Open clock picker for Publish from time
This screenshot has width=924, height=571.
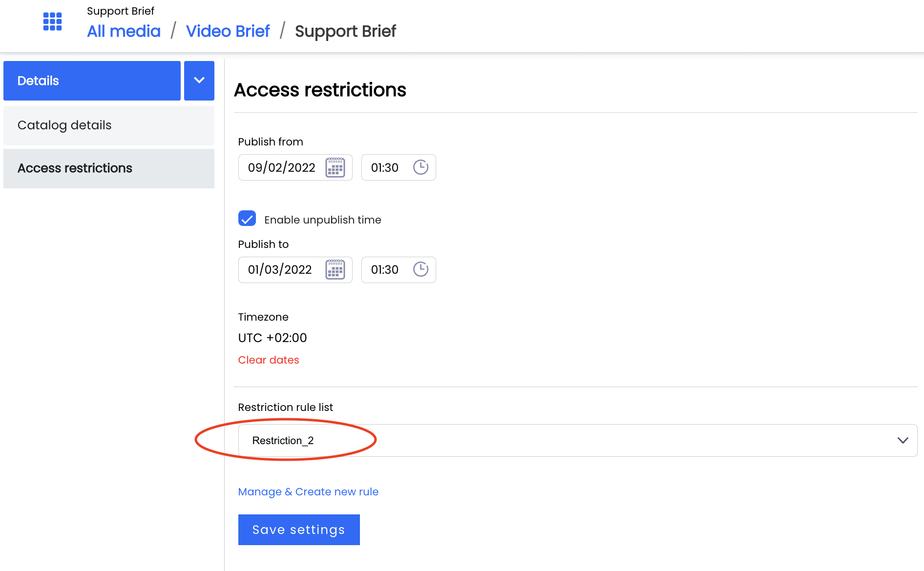pyautogui.click(x=420, y=167)
